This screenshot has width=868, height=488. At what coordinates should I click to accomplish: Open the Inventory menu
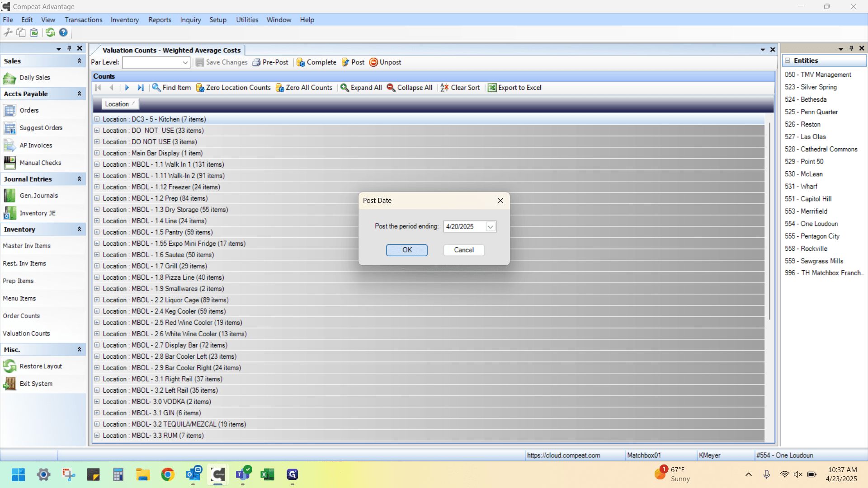(x=124, y=20)
